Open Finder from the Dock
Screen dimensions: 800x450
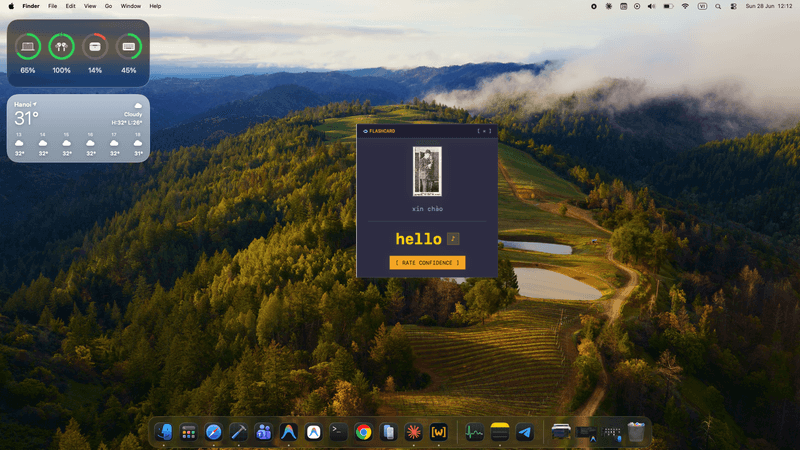(x=164, y=432)
